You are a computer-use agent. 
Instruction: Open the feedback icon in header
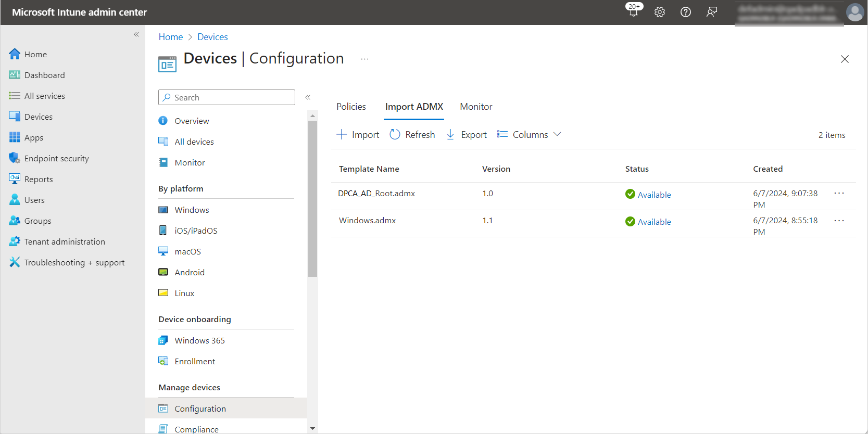click(x=712, y=12)
